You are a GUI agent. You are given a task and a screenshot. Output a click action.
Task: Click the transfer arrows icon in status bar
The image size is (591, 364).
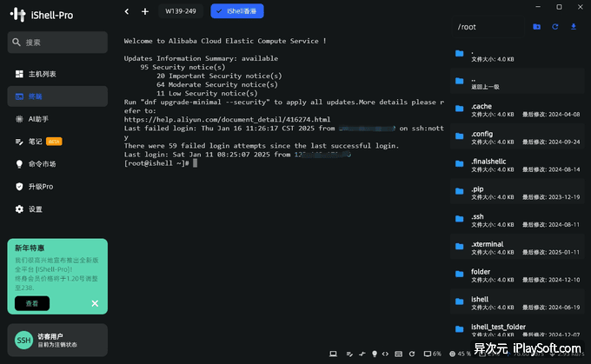pos(362,354)
